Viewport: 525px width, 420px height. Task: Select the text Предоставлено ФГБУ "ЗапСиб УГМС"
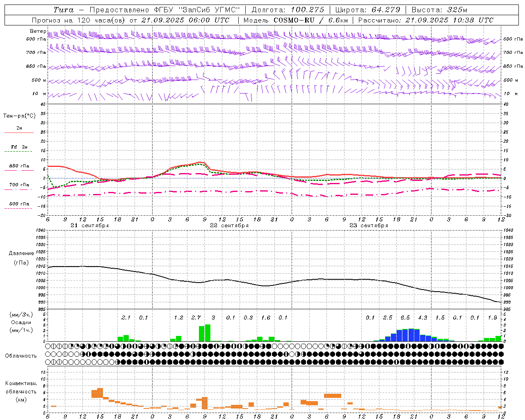164,10
